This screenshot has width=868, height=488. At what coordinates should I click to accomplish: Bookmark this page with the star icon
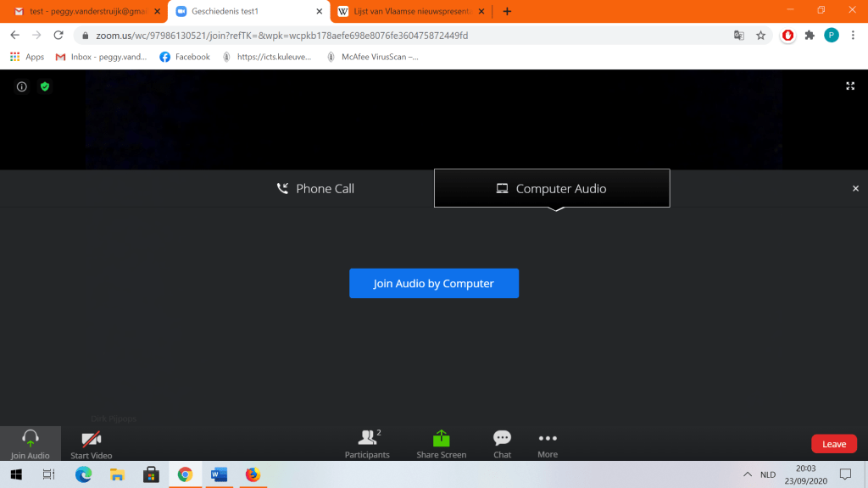[x=761, y=36]
